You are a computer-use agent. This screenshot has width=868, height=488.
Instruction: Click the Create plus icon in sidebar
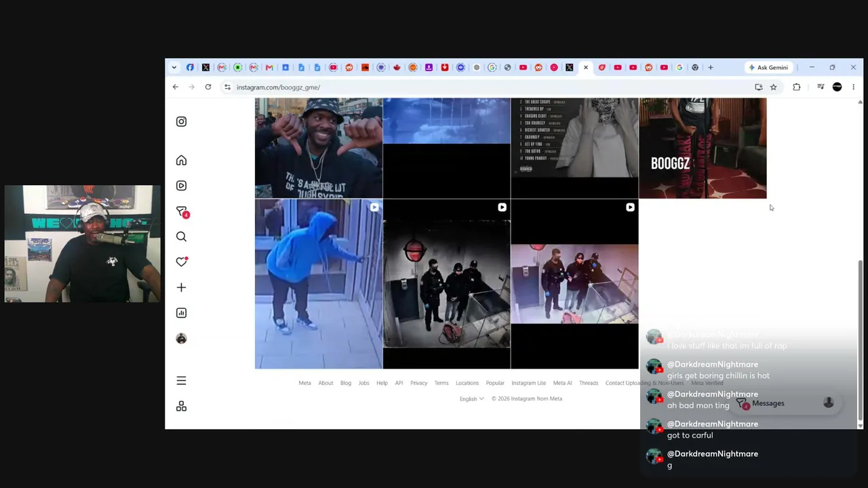181,287
